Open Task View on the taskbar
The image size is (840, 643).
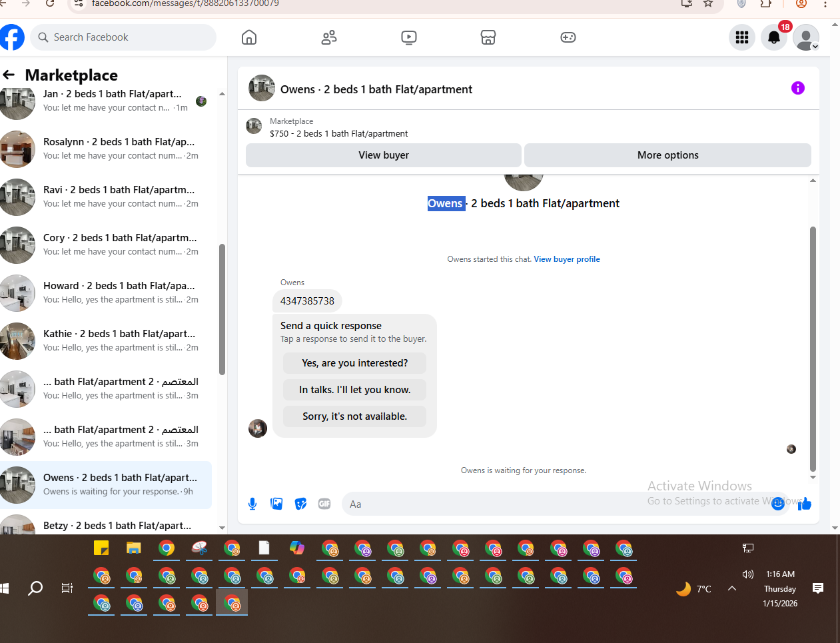pyautogui.click(x=67, y=588)
